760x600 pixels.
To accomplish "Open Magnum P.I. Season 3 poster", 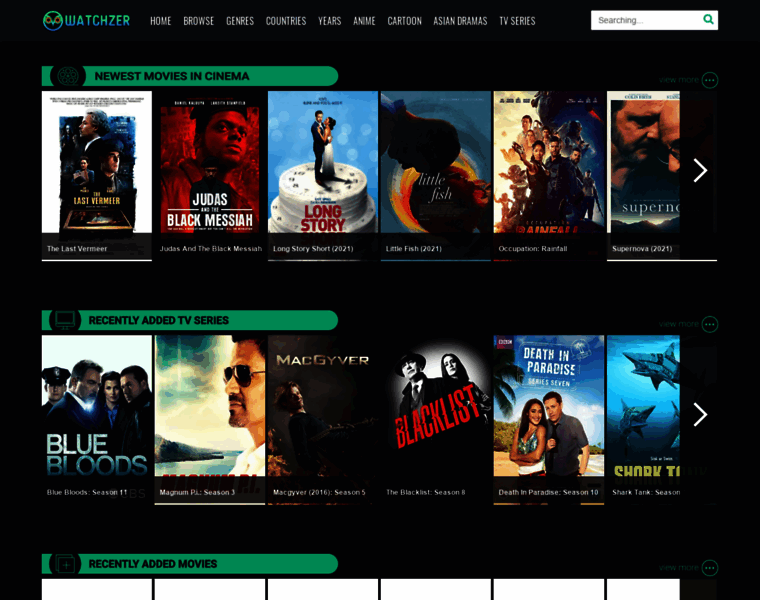I will click(210, 420).
